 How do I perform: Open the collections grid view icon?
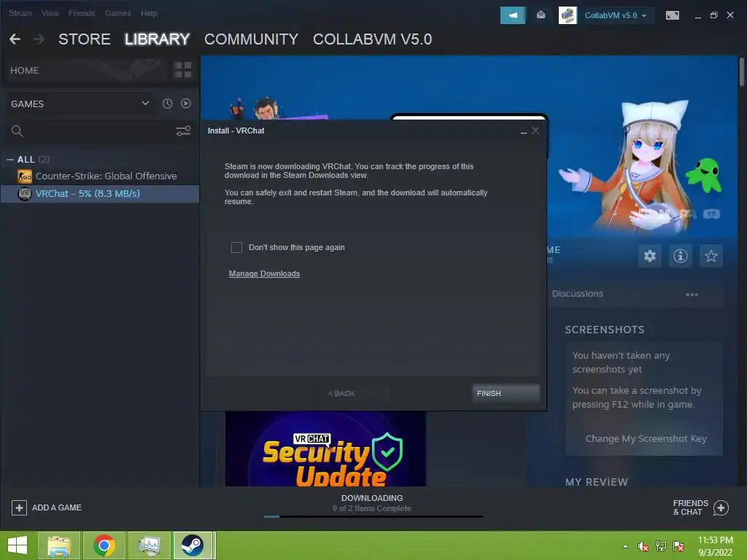[182, 70]
